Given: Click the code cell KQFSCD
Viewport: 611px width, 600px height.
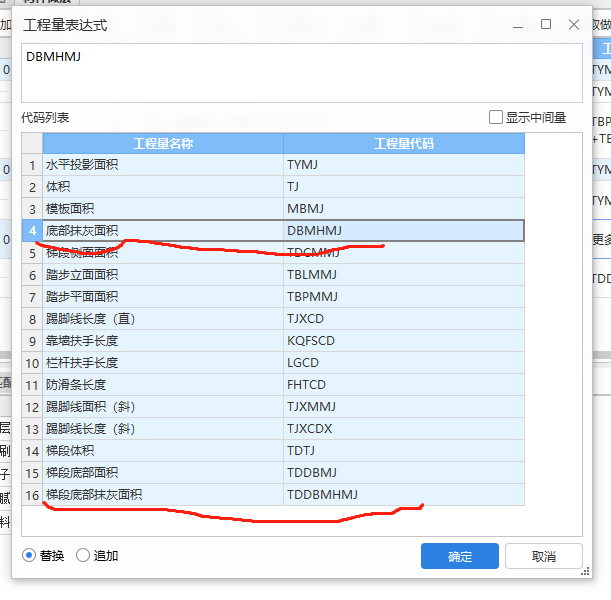Looking at the screenshot, I should [404, 341].
